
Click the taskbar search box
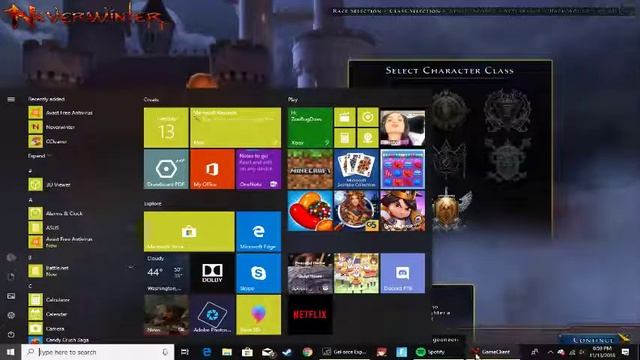(x=98, y=352)
